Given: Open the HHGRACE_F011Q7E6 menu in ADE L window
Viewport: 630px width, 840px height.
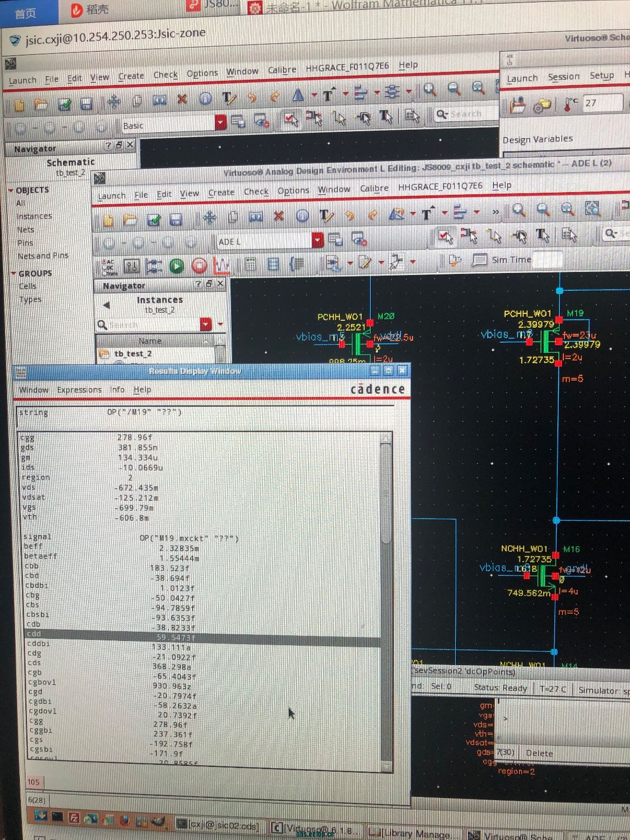Looking at the screenshot, I should pos(440,186).
